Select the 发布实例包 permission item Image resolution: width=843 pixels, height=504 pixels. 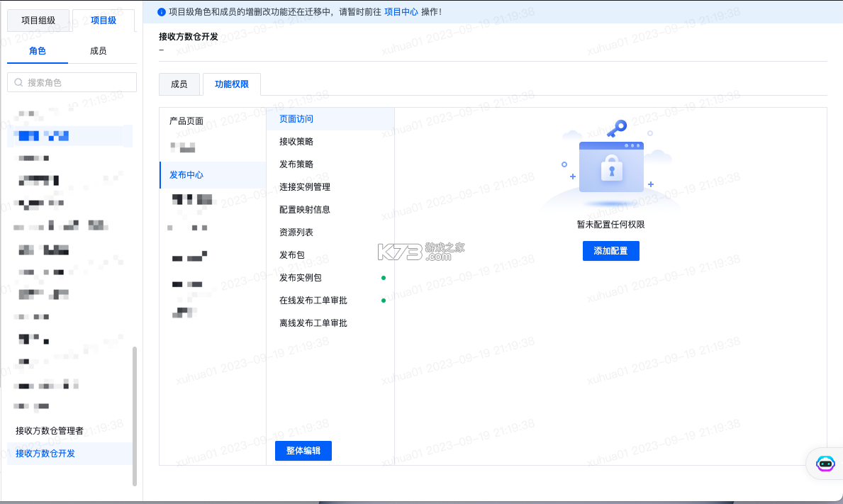click(330, 277)
